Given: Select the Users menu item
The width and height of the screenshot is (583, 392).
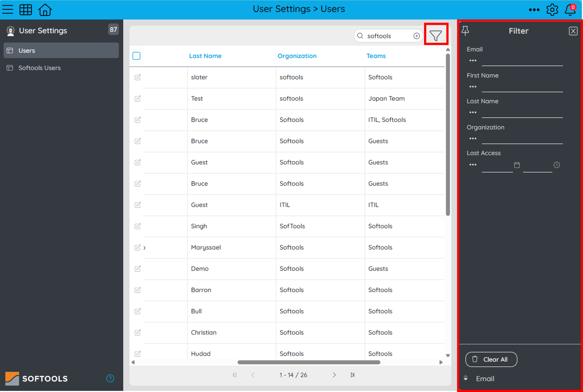Looking at the screenshot, I should (x=61, y=51).
